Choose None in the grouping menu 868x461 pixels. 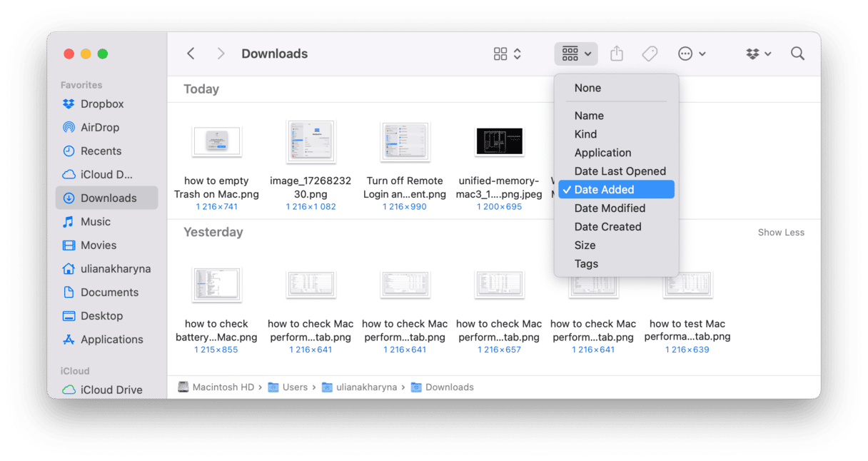[x=616, y=88]
